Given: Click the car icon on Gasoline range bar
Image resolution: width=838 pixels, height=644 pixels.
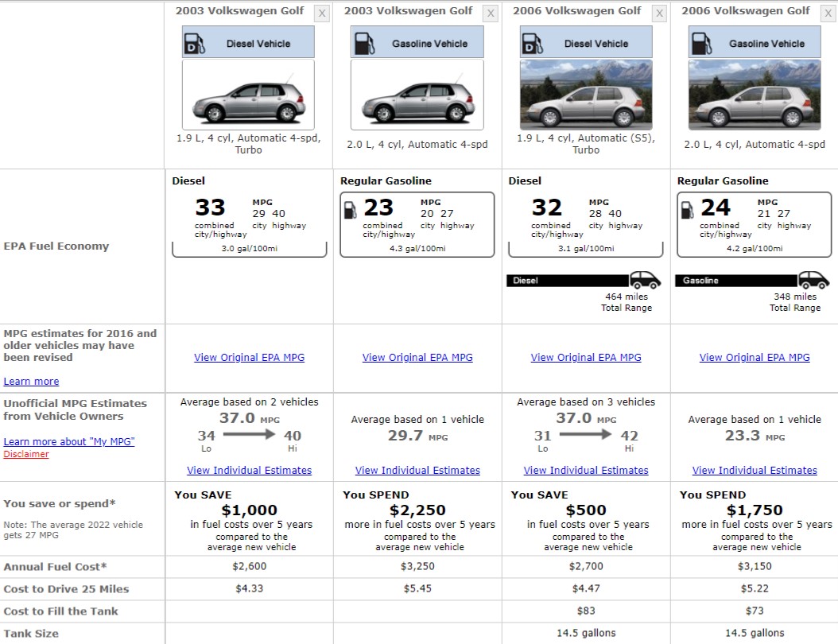Looking at the screenshot, I should (x=814, y=280).
